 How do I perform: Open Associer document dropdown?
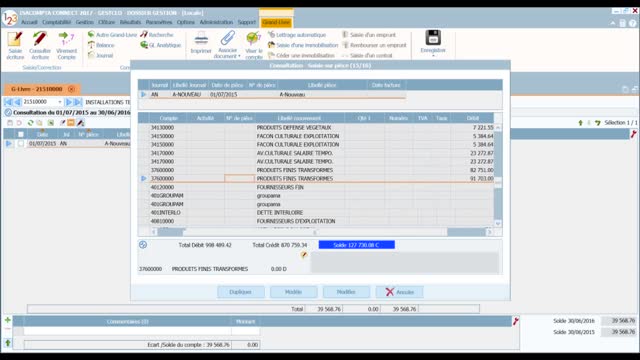[x=227, y=45]
